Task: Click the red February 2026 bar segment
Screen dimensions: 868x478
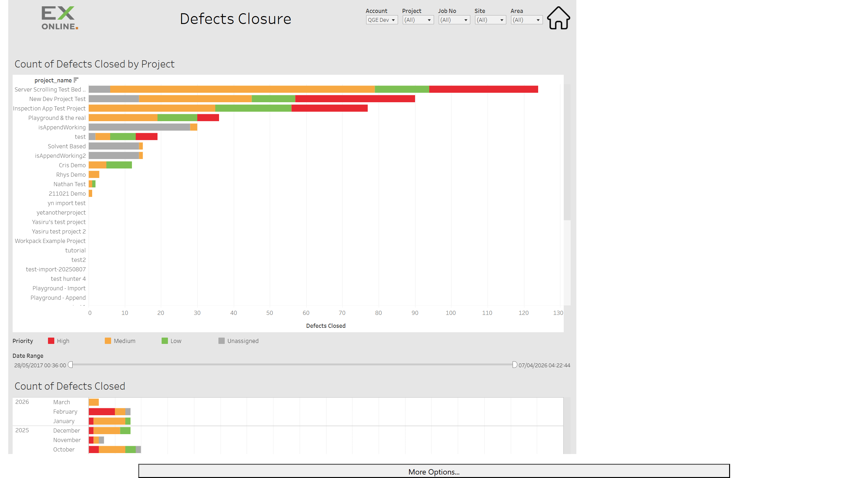Action: [x=102, y=411]
